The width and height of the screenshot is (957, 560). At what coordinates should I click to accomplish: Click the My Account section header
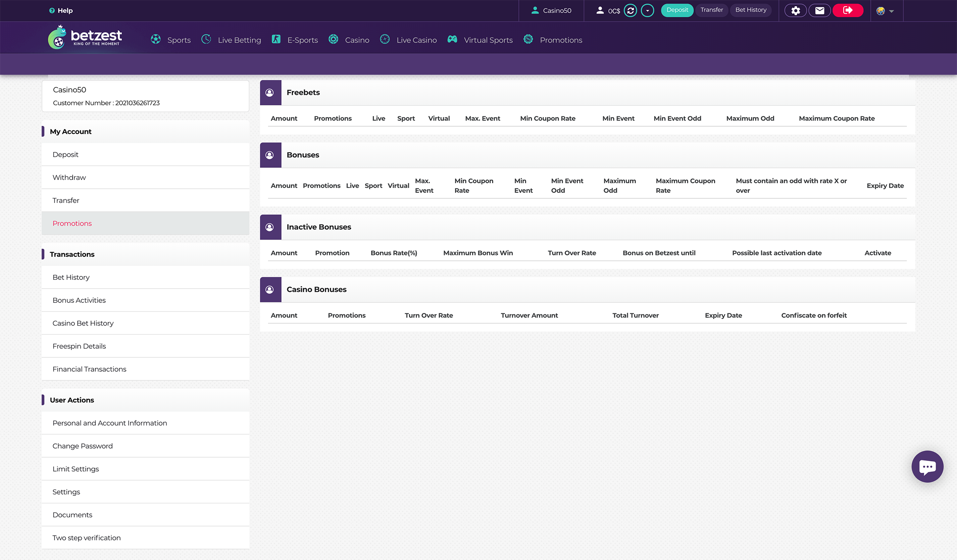[x=145, y=132]
